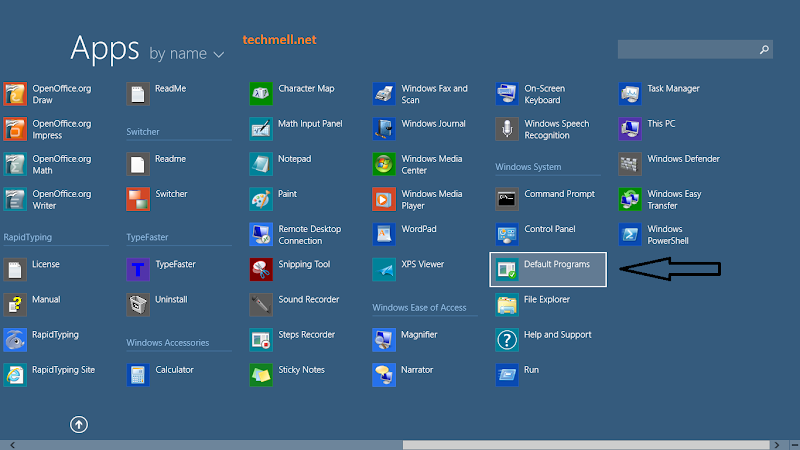
Task: Open Sticky Notes icon
Action: pyautogui.click(x=261, y=376)
